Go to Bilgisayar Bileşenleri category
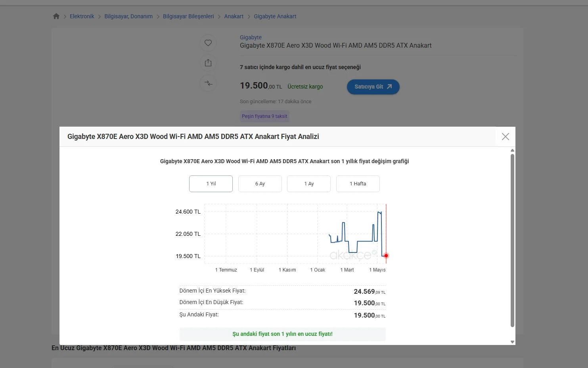Viewport: 588px width, 368px height. [188, 16]
